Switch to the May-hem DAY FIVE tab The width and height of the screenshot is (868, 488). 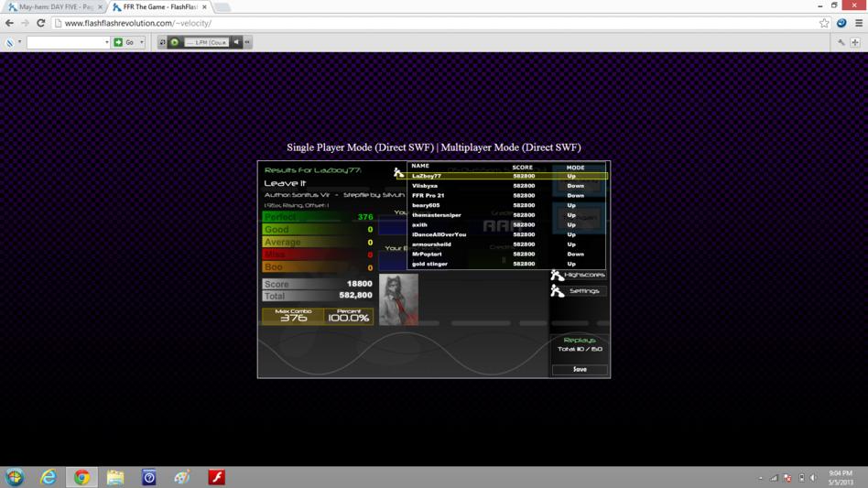(x=54, y=7)
